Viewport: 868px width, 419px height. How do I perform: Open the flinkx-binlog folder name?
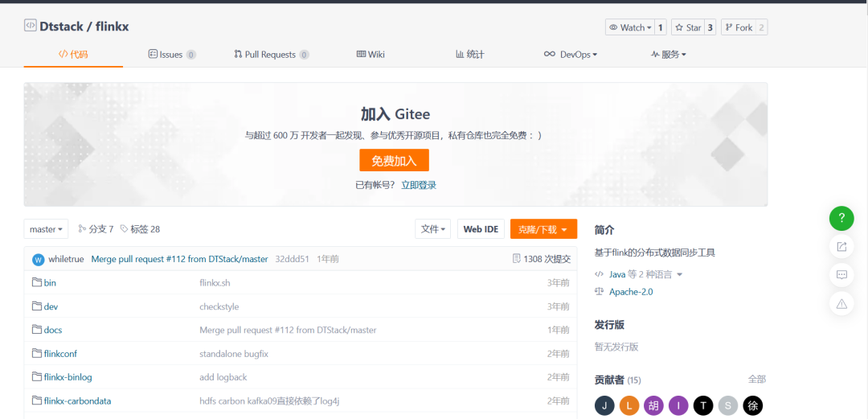[68, 377]
